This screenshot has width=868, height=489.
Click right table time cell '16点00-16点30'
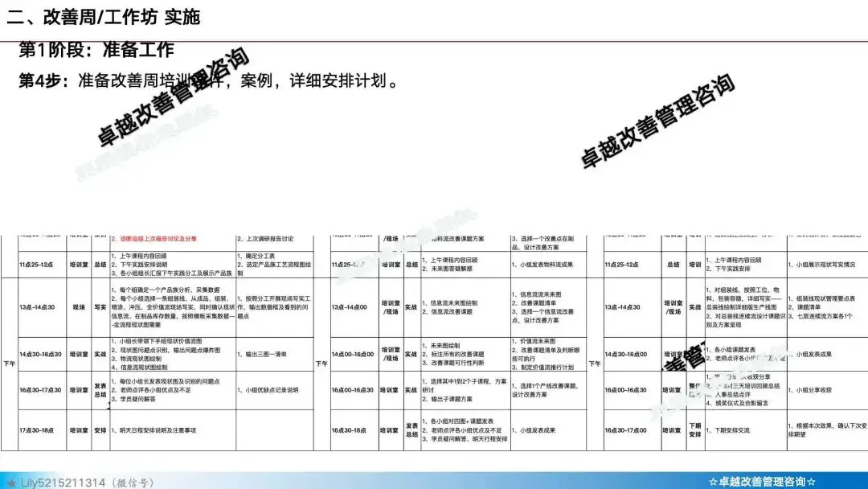coord(626,390)
